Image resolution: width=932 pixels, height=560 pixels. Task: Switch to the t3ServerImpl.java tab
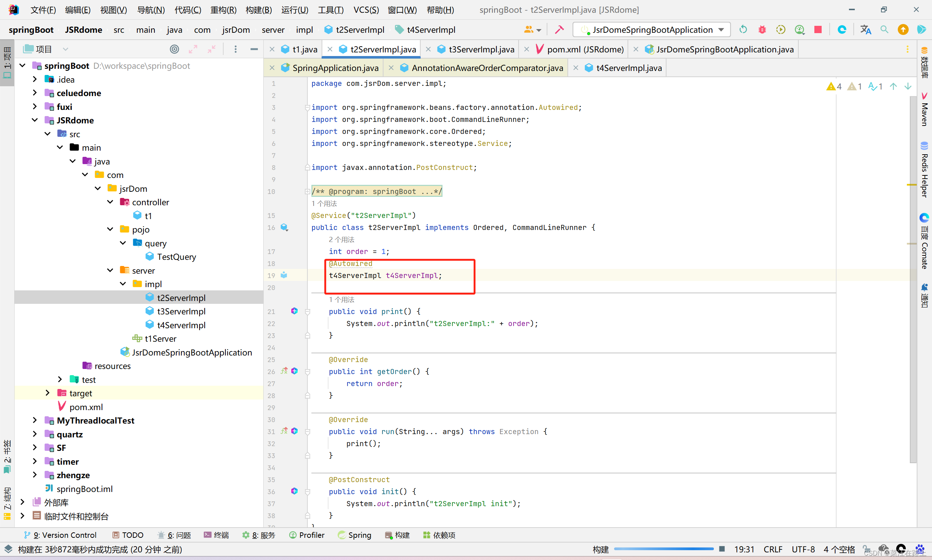coord(481,49)
